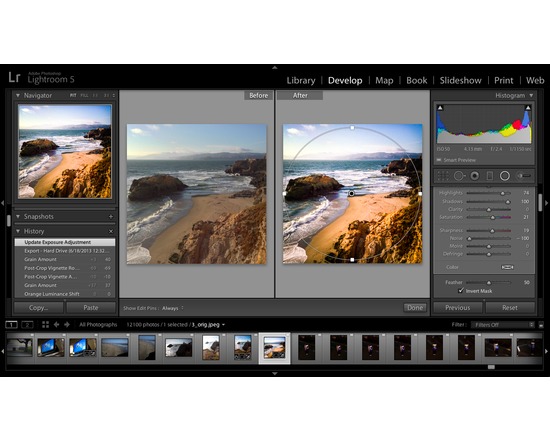
Task: Switch to the Map module
Action: (384, 81)
